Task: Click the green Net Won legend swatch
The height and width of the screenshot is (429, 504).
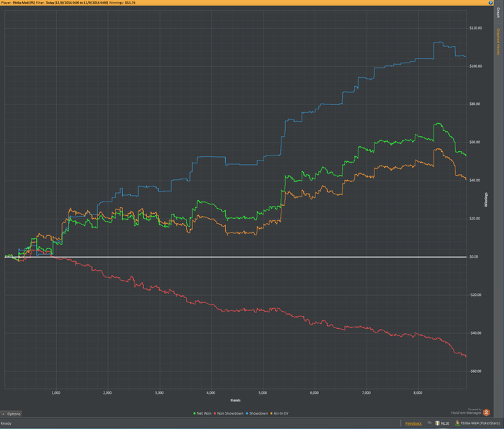Action: [x=194, y=414]
